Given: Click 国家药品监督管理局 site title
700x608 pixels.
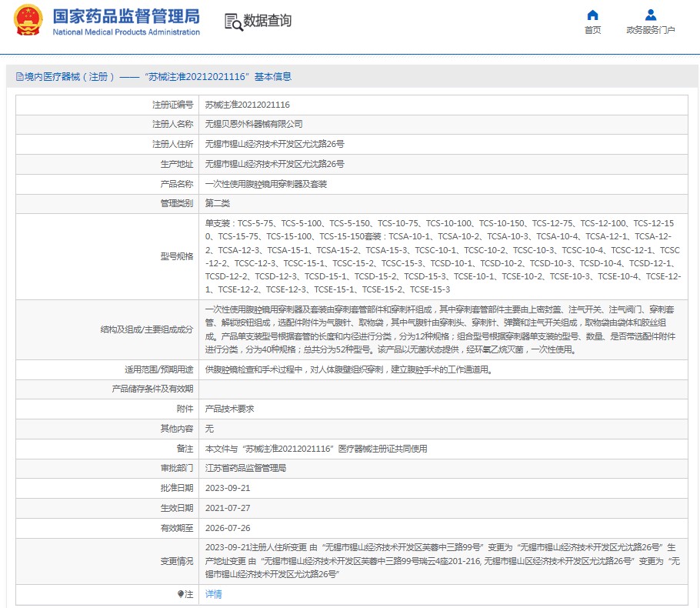Looking at the screenshot, I should (x=126, y=16).
